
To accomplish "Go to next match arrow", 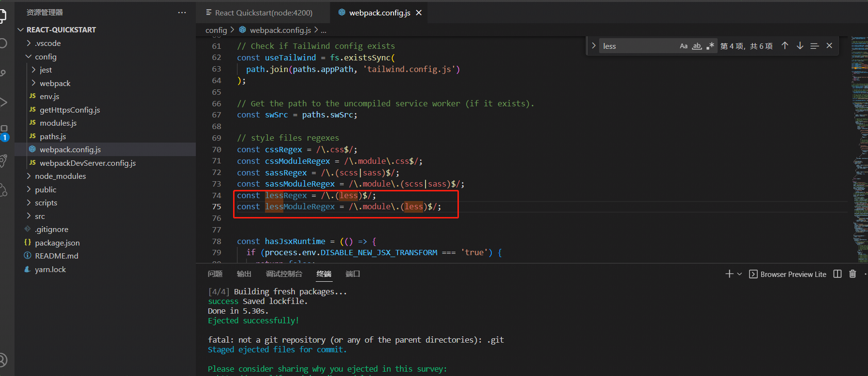I will click(800, 46).
